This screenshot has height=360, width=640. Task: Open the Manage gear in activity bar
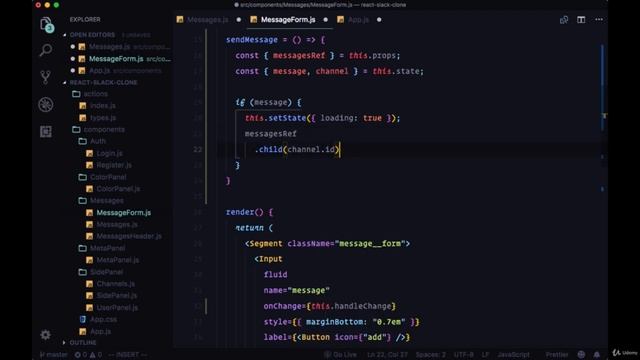46,335
